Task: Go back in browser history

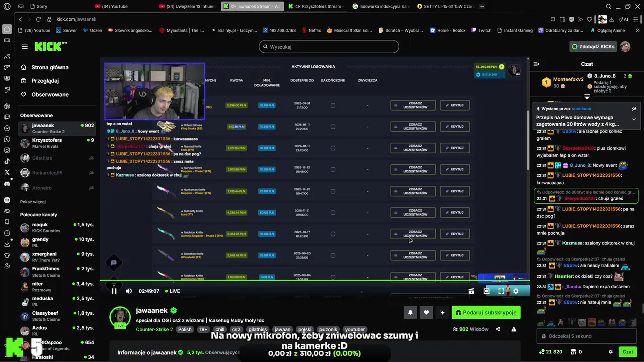Action: pyautogui.click(x=21, y=19)
